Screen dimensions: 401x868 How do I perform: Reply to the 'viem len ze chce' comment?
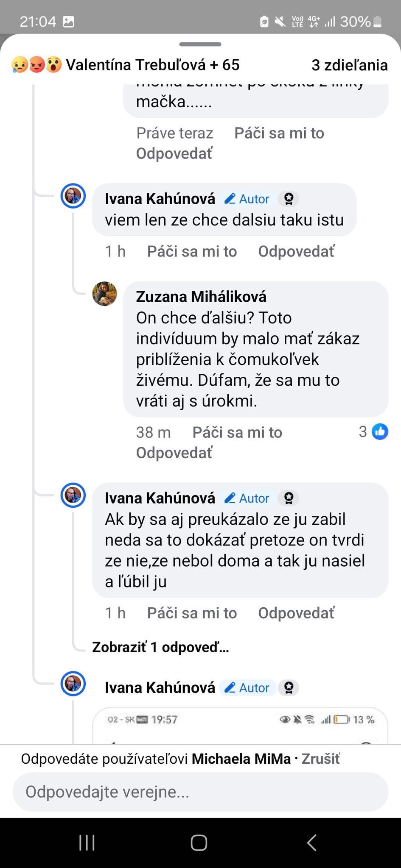(296, 251)
